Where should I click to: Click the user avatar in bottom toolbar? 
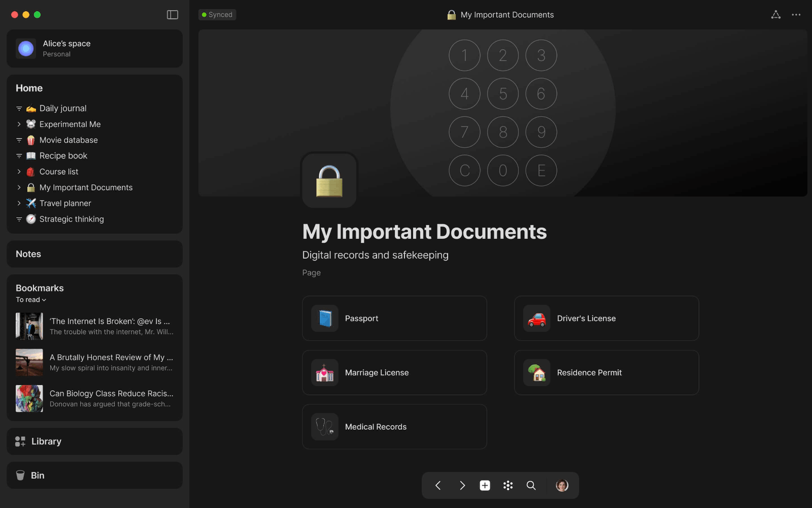(x=562, y=486)
